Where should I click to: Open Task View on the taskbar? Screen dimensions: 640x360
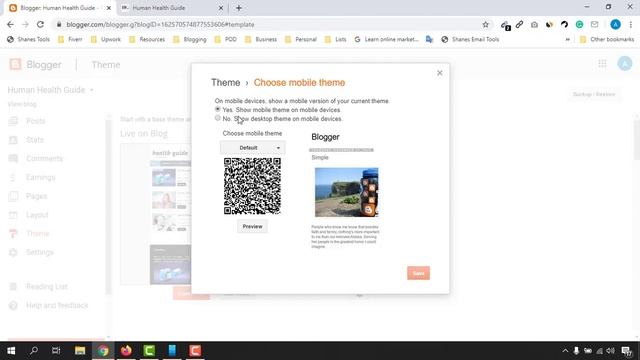point(56,351)
